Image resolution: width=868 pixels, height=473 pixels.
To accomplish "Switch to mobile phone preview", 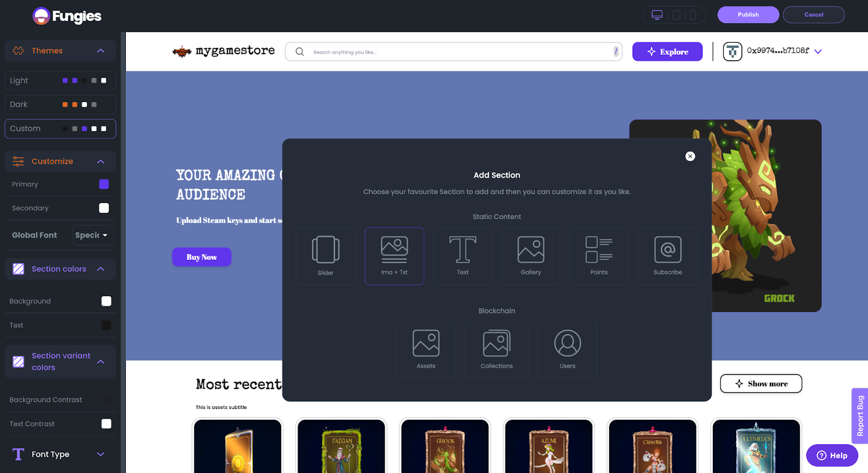I will [x=693, y=15].
